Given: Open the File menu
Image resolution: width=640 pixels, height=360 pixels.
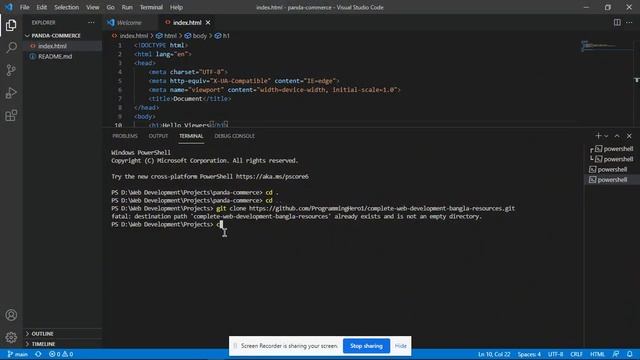Looking at the screenshot, I should click(x=24, y=7).
